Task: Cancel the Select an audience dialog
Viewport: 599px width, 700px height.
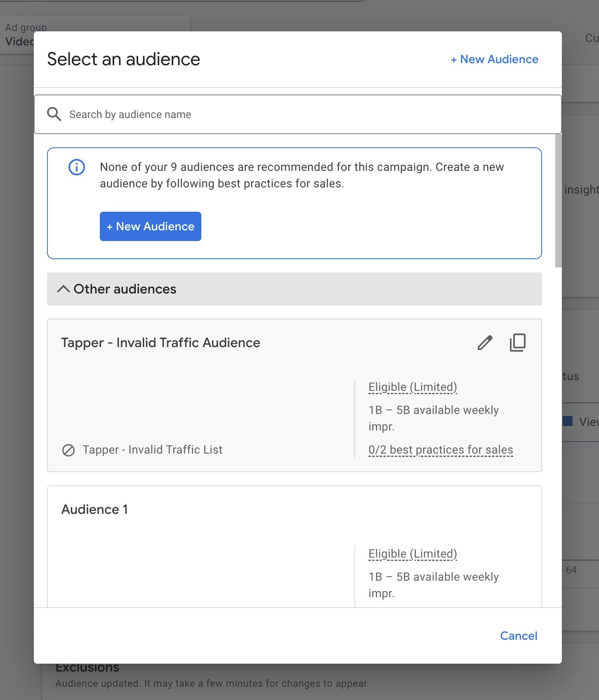Action: (519, 636)
